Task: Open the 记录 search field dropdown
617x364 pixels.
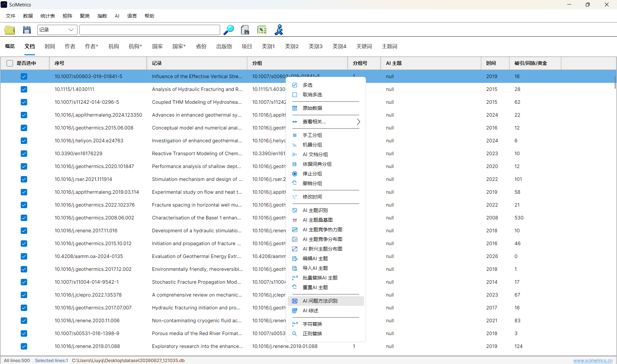Action: (57, 30)
